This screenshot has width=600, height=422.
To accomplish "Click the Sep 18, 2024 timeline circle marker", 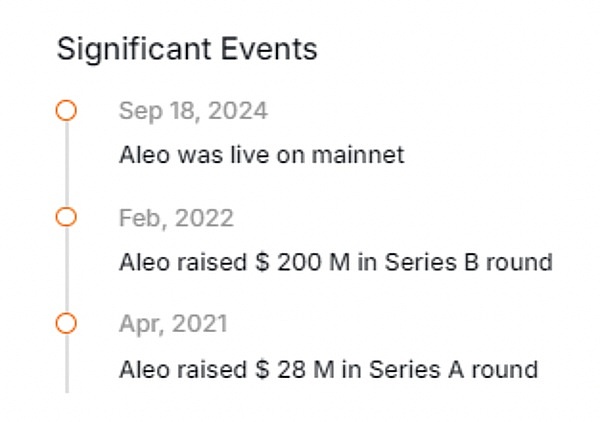I will 66,111.
